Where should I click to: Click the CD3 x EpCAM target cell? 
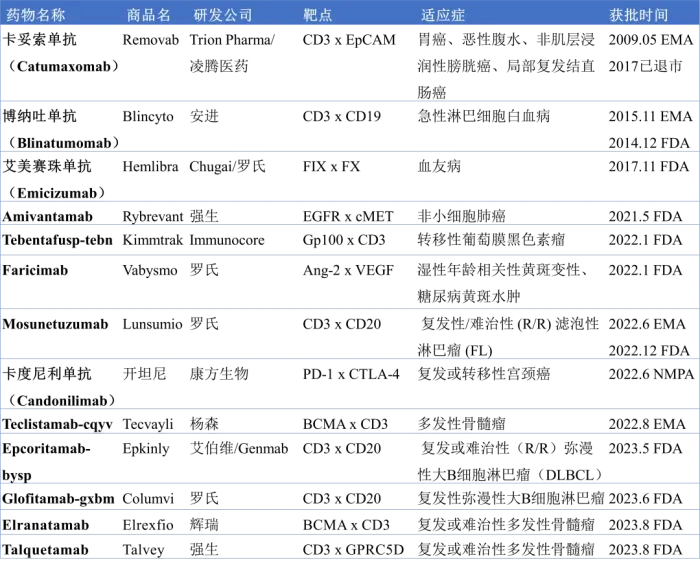tap(349, 40)
